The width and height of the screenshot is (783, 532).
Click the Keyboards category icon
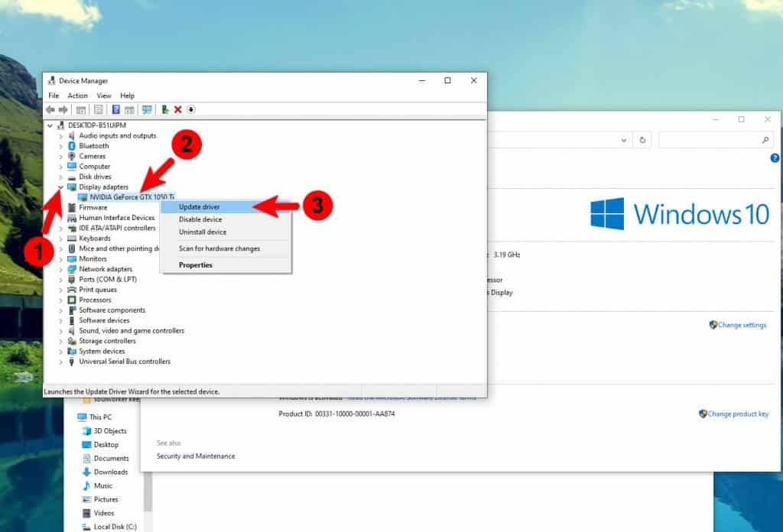coord(72,238)
